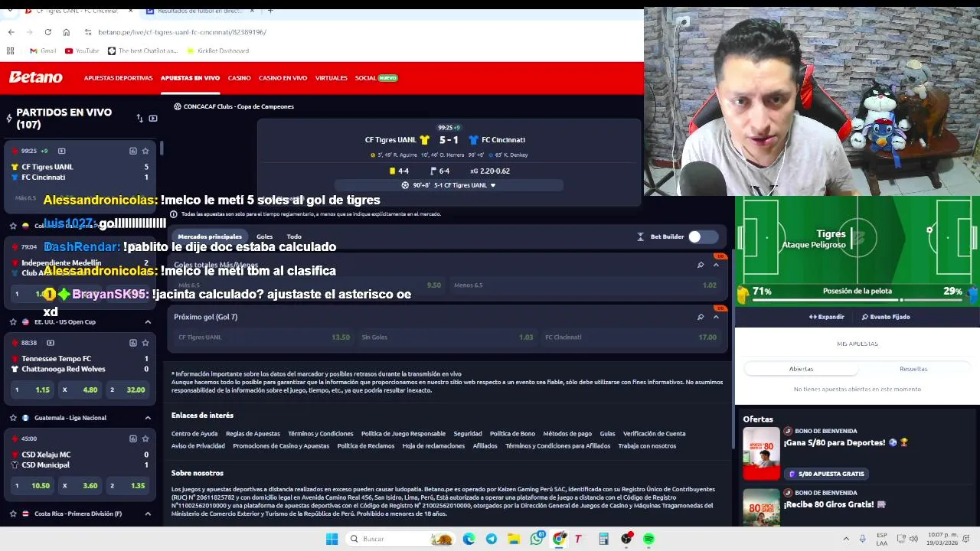The width and height of the screenshot is (980, 551).
Task: Open the S/80 Apuesta Gratis offer
Action: (825, 474)
